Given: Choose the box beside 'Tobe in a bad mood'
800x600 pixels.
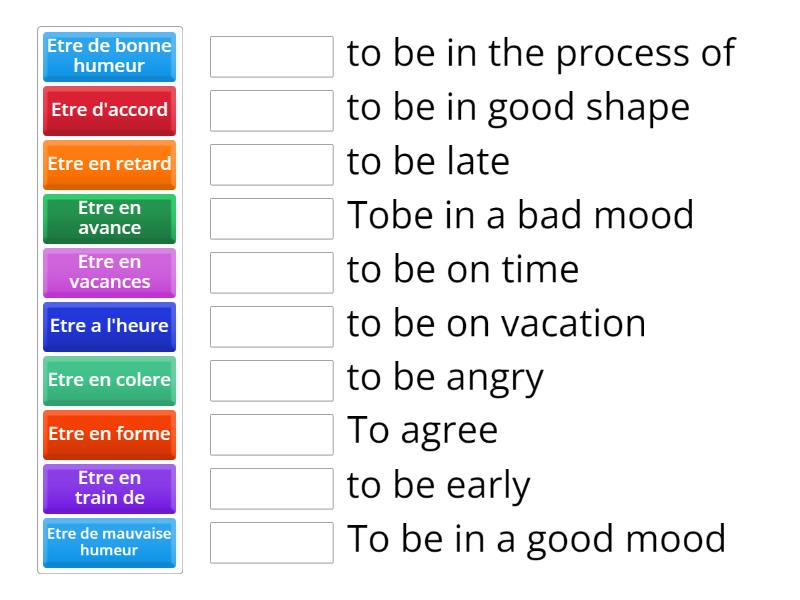Looking at the screenshot, I should click(272, 218).
